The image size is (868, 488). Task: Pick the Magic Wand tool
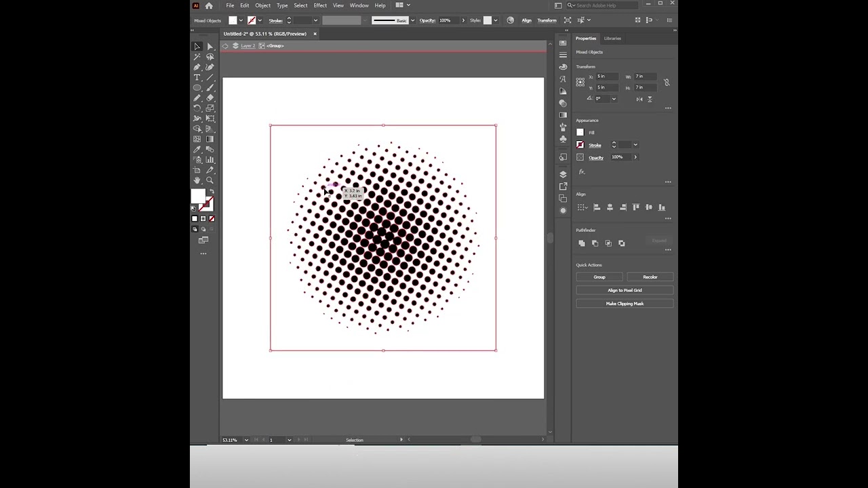[x=197, y=56]
